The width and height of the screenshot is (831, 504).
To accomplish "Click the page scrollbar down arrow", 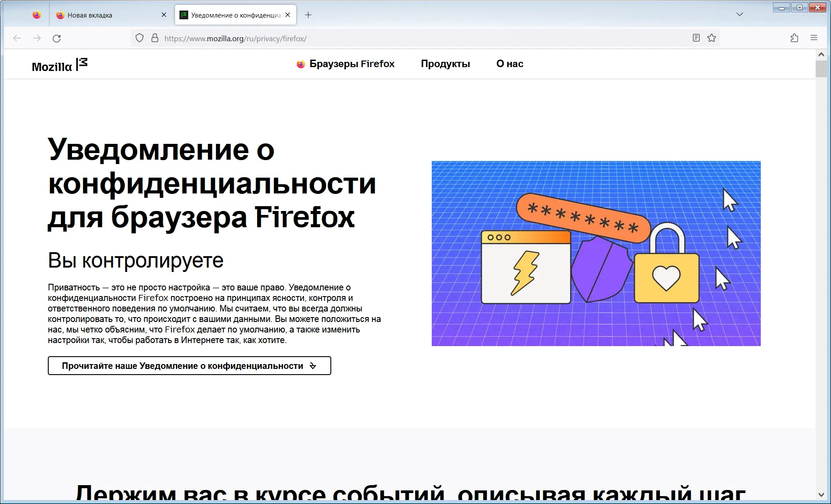I will (x=821, y=495).
